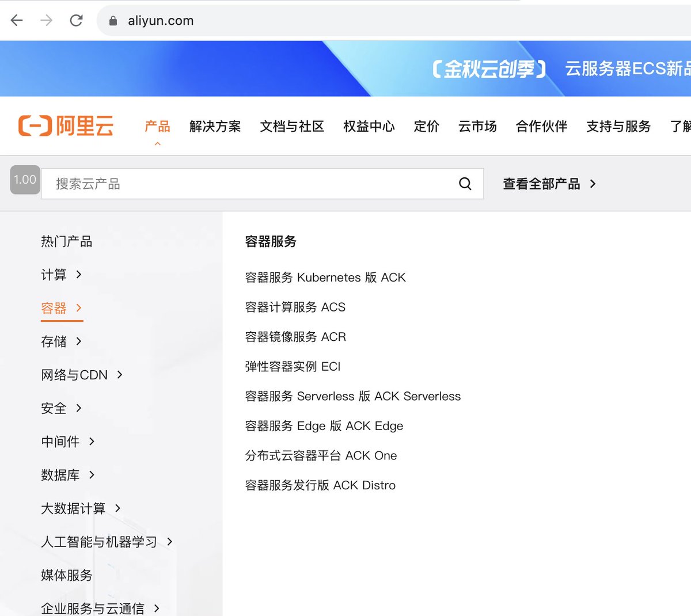This screenshot has height=616, width=691.
Task: Click the search magnifier icon
Action: pyautogui.click(x=464, y=184)
